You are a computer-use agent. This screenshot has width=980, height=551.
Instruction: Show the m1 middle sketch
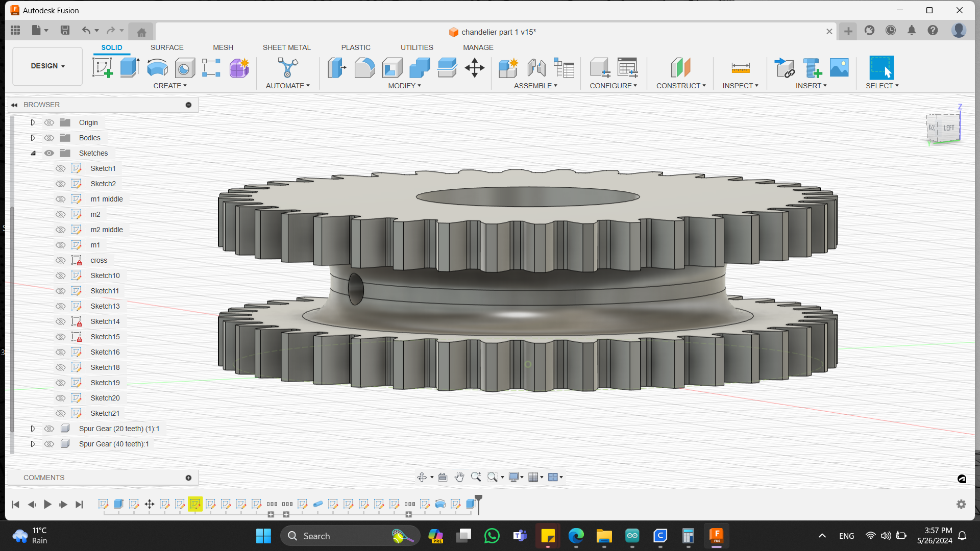61,199
